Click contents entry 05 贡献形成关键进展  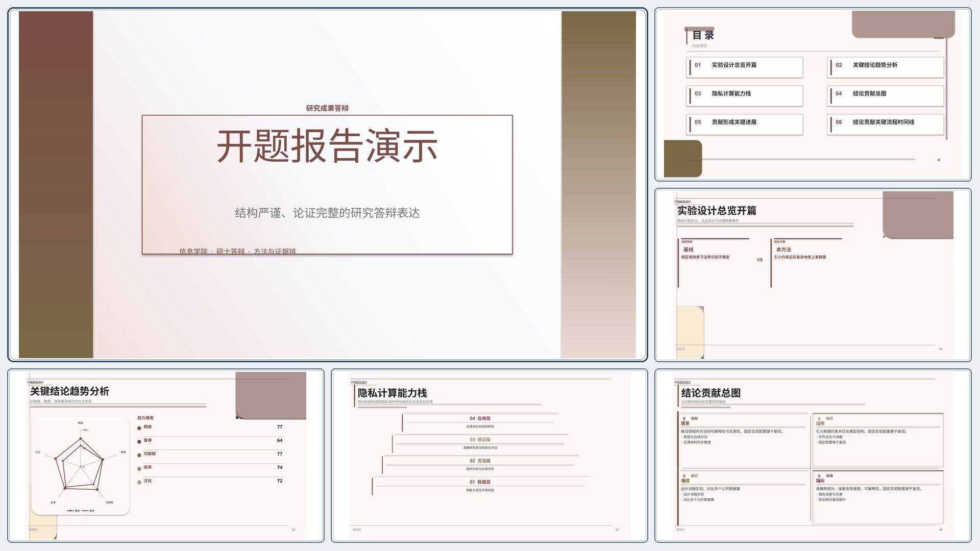(745, 124)
